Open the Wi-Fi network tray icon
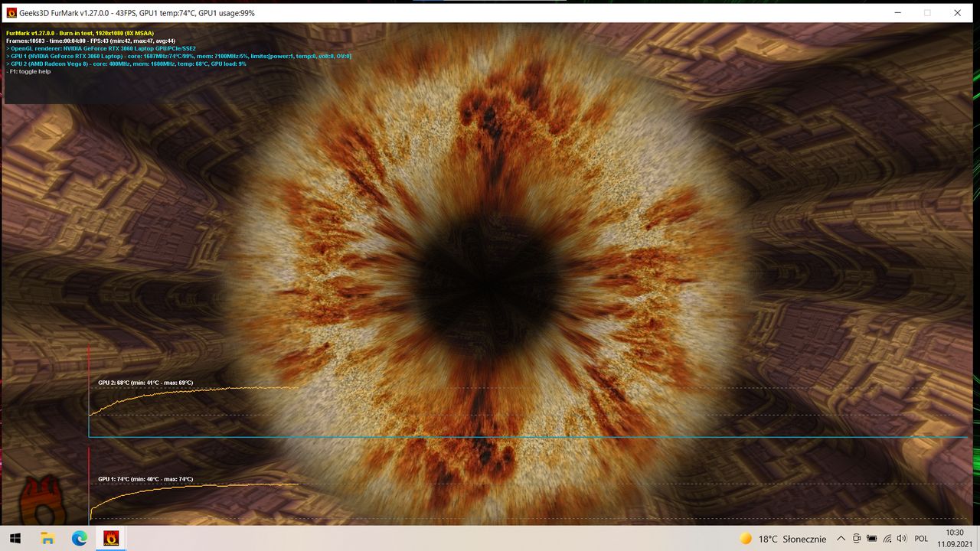The width and height of the screenshot is (980, 551). click(887, 539)
